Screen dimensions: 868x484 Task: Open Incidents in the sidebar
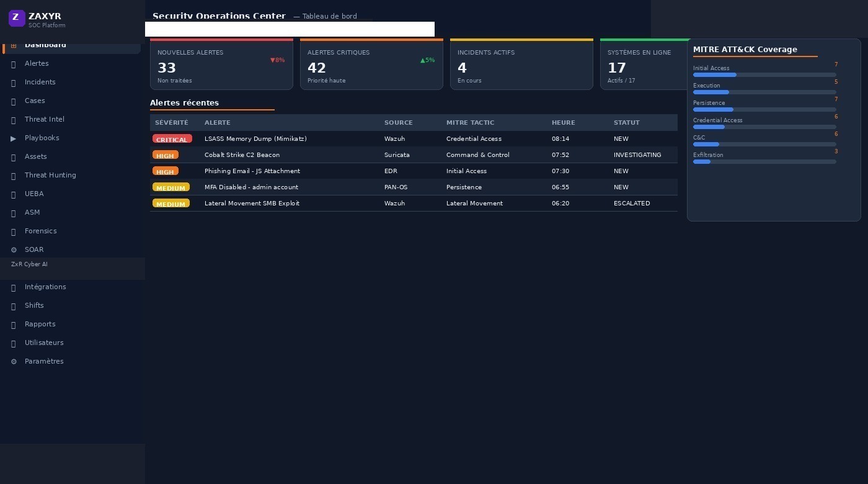40,82
